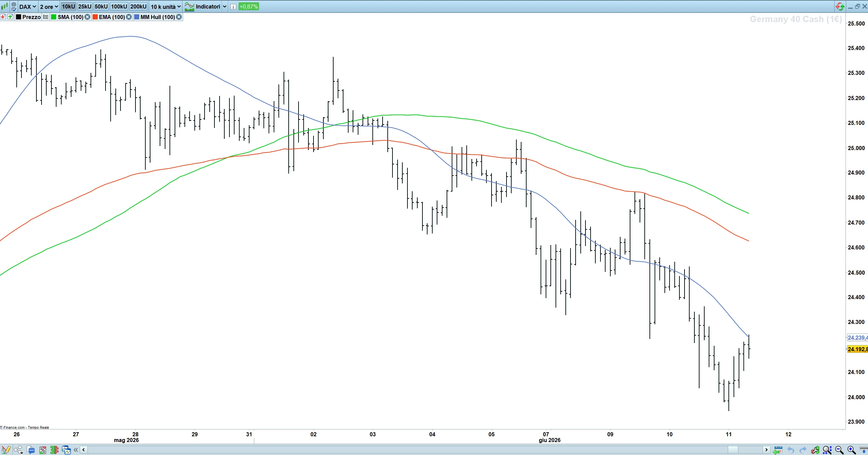Open the green-red order book icon
The width and height of the screenshot is (868, 455).
54,450
